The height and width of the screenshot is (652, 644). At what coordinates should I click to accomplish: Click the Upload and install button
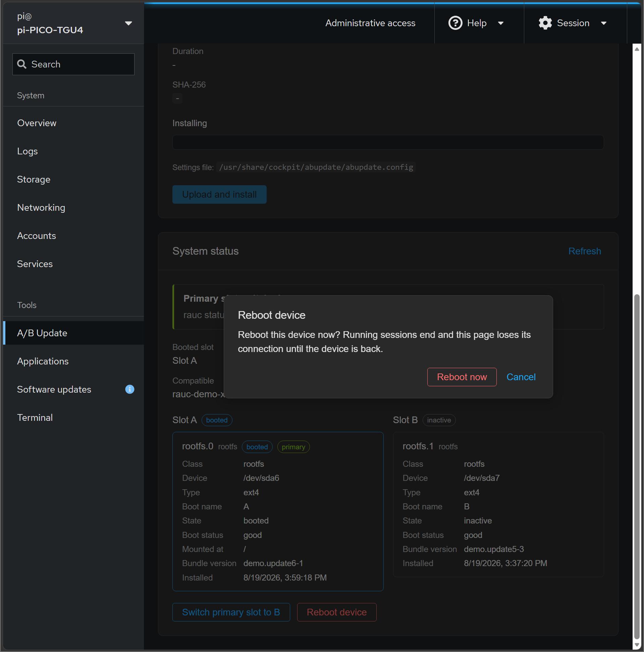click(219, 194)
